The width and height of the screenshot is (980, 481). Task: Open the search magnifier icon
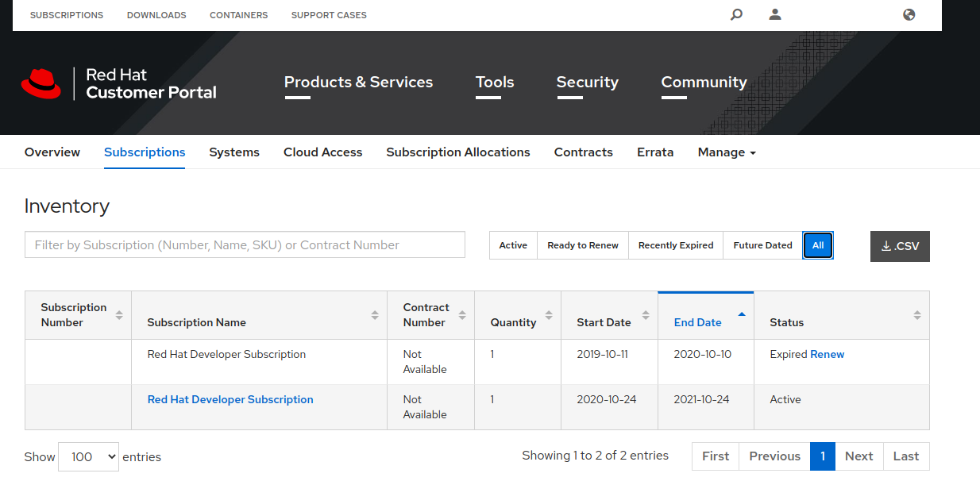pos(736,14)
